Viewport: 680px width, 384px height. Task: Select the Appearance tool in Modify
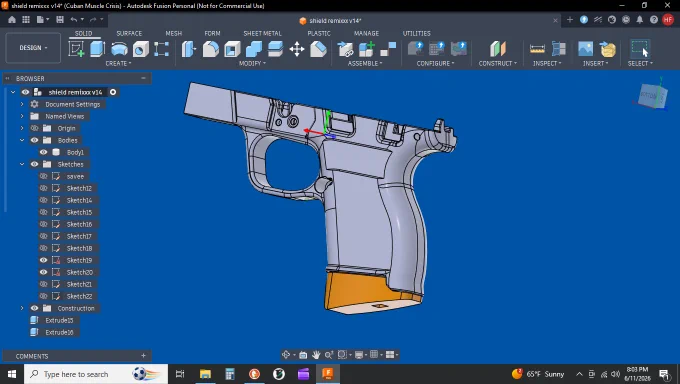pos(318,49)
